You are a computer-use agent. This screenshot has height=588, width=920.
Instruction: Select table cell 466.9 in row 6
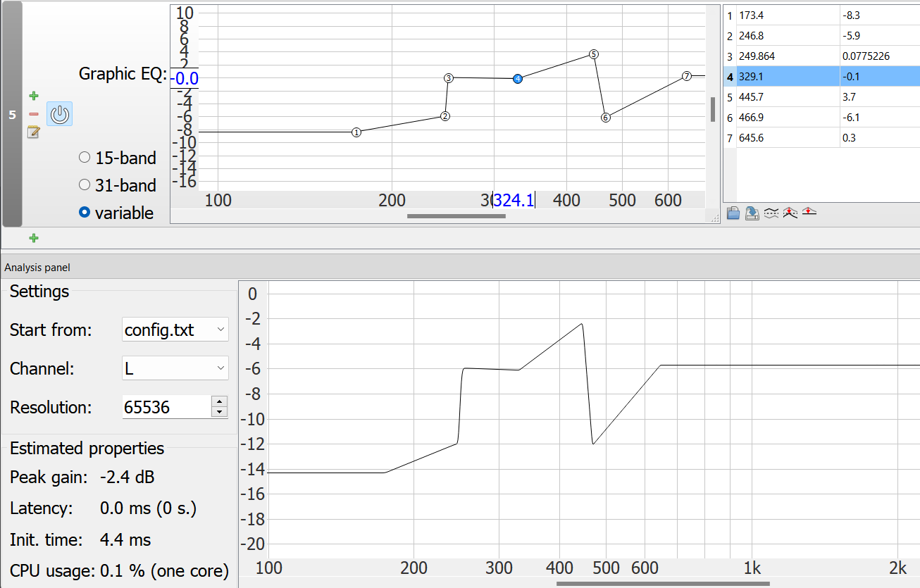pos(788,117)
